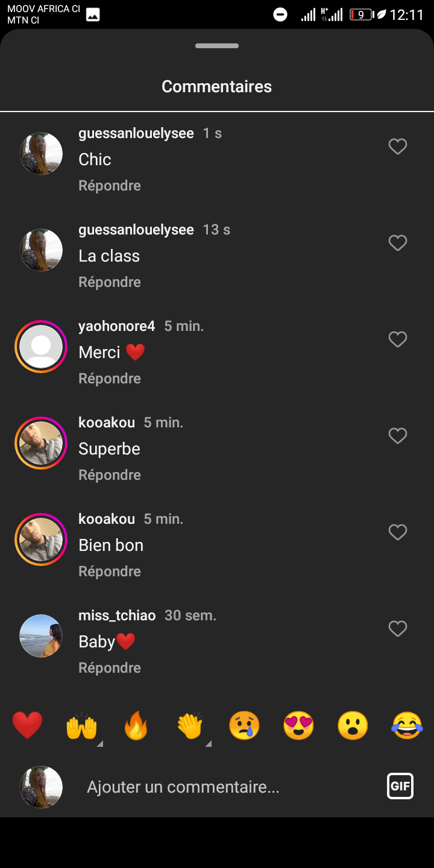Screen dimensions: 434x868
Task: Like the "Superbe" comment by kooakou
Action: pos(398,436)
